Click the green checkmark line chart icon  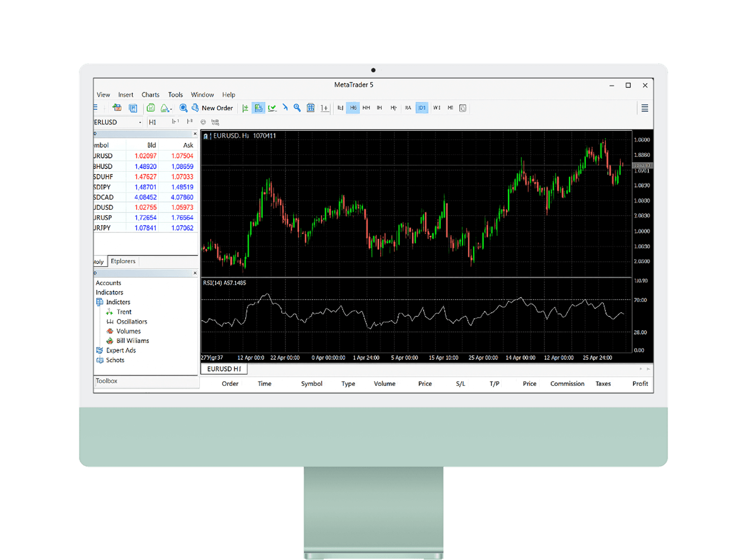tap(272, 108)
